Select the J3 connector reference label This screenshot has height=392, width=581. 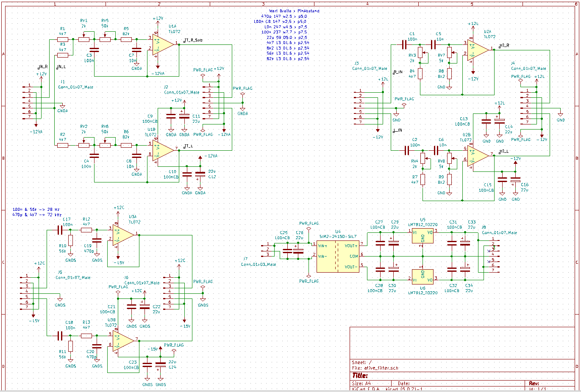click(x=356, y=63)
